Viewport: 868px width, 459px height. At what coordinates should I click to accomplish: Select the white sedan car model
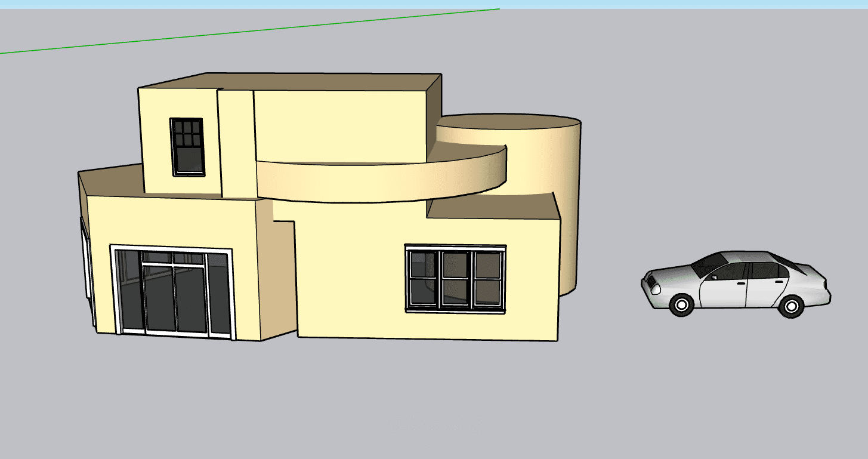point(736,284)
